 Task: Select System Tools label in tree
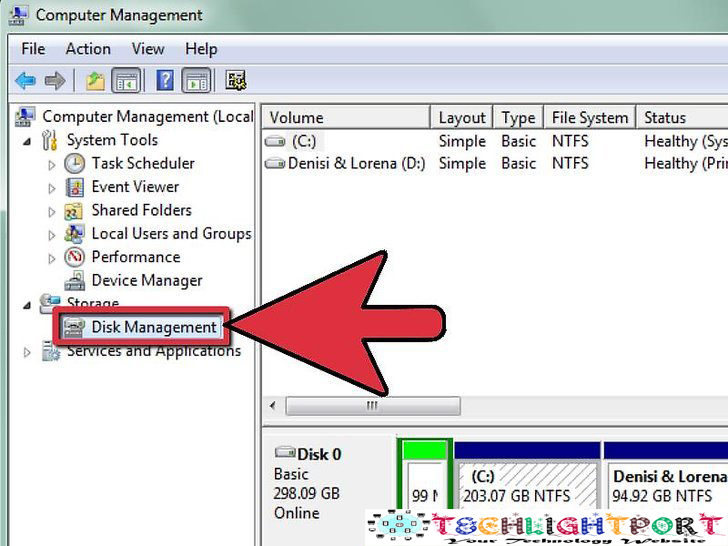(112, 140)
